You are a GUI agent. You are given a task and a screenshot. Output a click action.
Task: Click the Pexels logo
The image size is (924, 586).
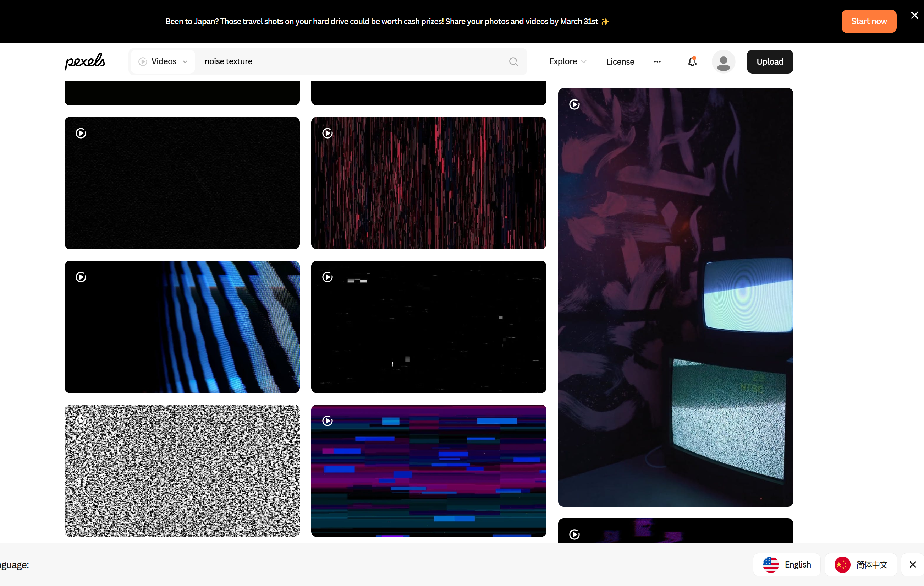(x=84, y=61)
